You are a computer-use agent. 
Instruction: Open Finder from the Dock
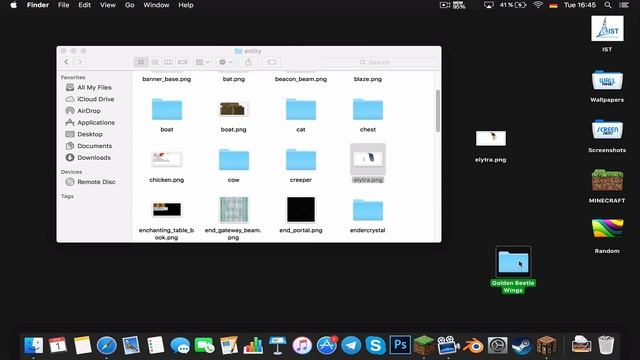(x=33, y=345)
